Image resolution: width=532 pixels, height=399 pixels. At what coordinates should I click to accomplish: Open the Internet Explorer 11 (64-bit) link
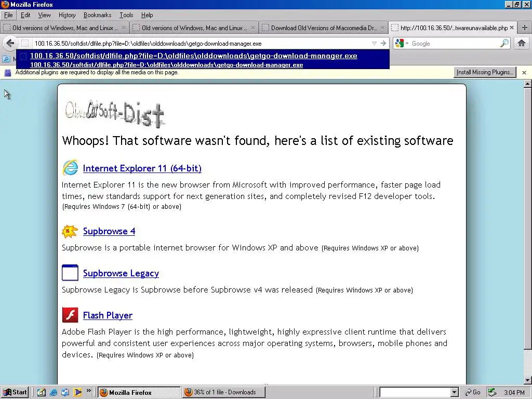coord(142,168)
